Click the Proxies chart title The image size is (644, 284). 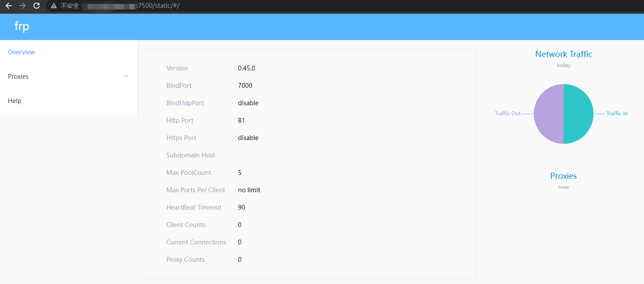click(564, 176)
